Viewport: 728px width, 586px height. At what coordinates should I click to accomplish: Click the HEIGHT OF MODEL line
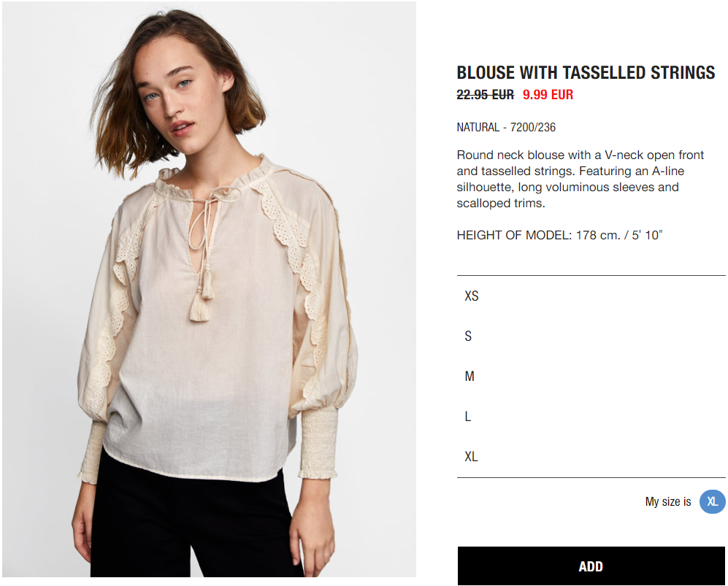click(559, 235)
